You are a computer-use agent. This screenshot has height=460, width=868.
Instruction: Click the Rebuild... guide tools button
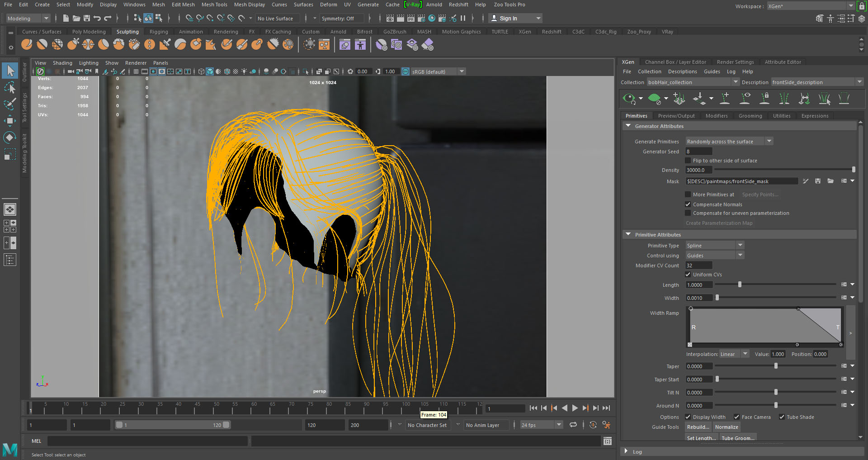click(x=698, y=427)
